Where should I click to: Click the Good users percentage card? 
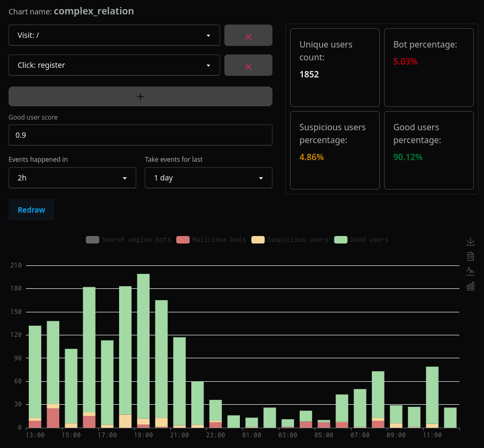coord(428,150)
